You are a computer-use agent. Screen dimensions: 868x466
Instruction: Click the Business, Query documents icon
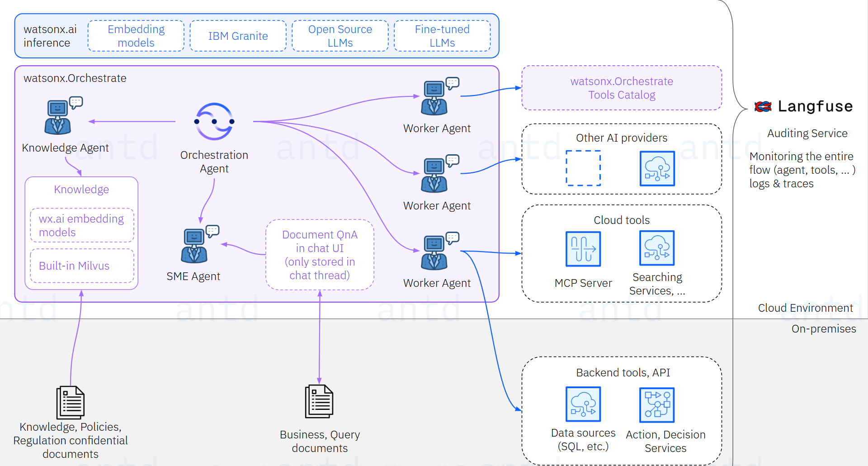(x=319, y=400)
